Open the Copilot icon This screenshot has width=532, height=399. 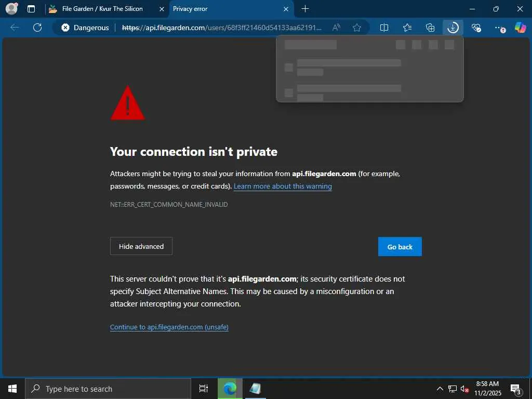[x=520, y=28]
